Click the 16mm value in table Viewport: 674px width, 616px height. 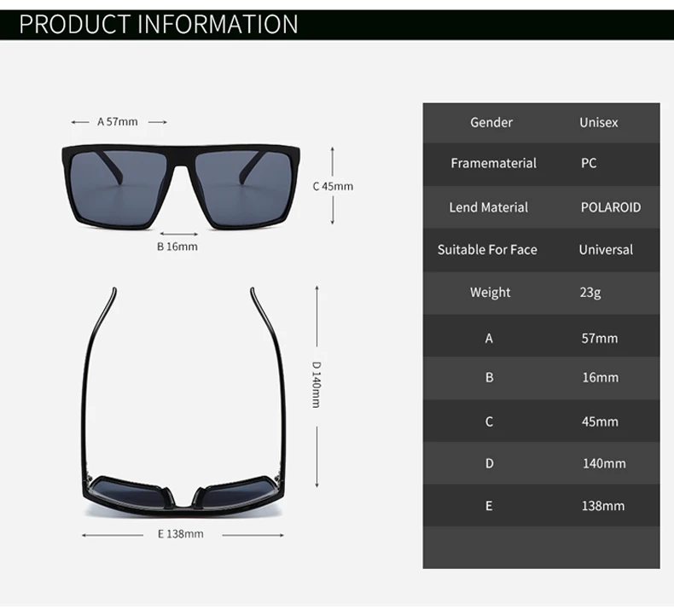tap(601, 378)
